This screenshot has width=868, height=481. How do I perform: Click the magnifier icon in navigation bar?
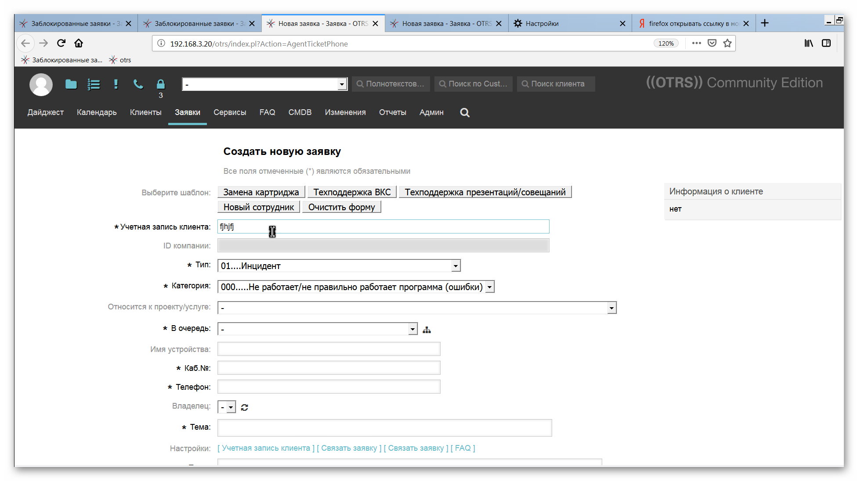click(x=465, y=113)
